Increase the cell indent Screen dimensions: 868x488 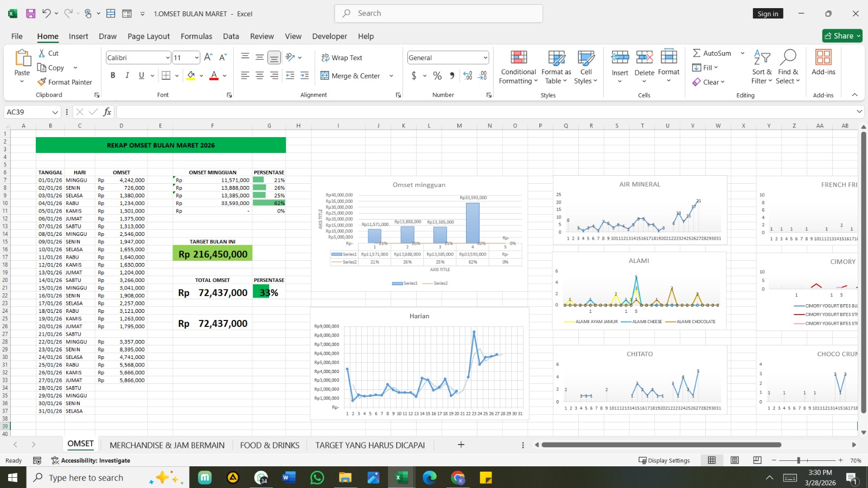[x=304, y=75]
